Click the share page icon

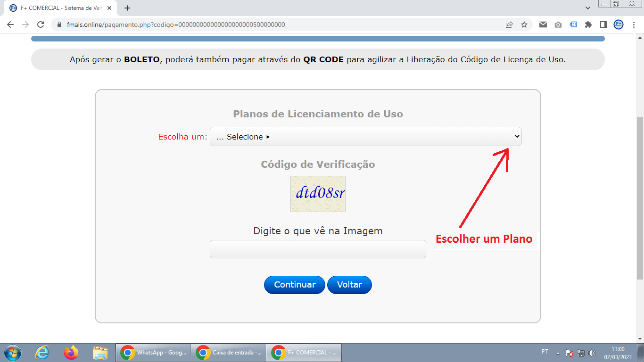click(509, 25)
